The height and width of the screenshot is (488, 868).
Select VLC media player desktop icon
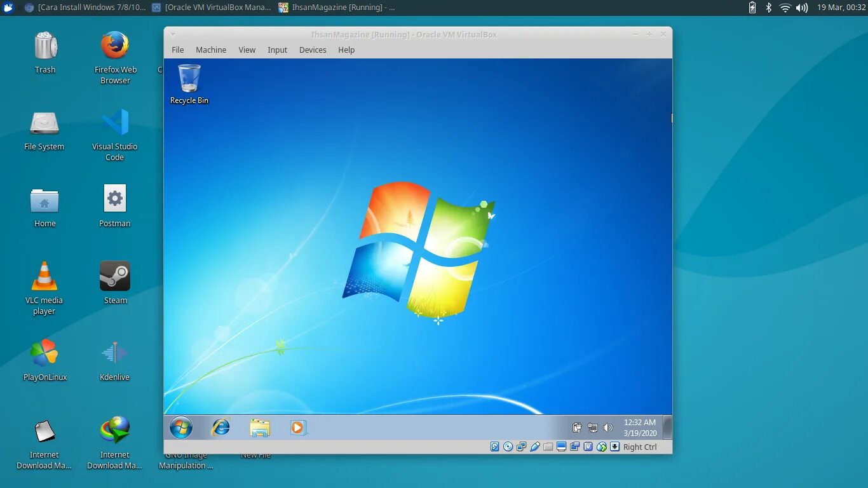click(44, 288)
